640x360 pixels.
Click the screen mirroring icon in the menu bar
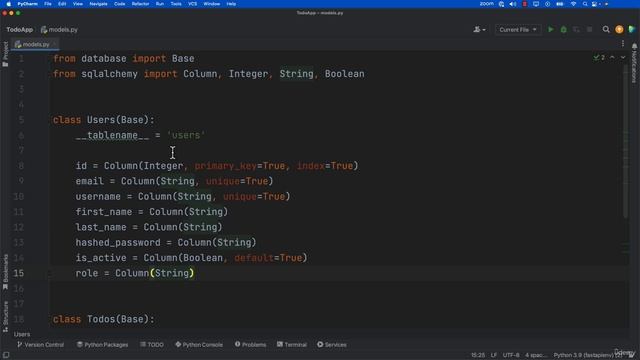pyautogui.click(x=536, y=4)
